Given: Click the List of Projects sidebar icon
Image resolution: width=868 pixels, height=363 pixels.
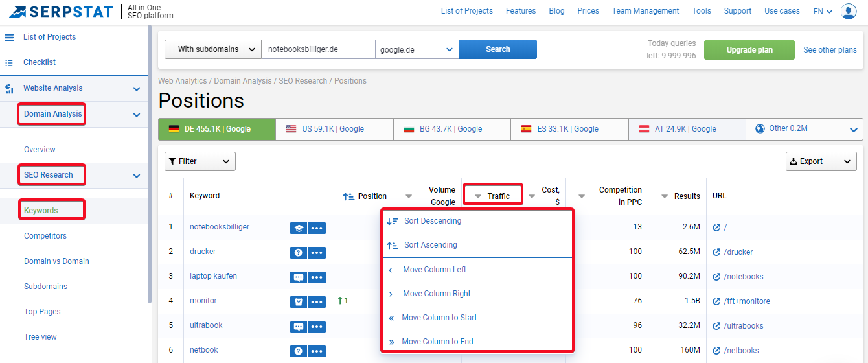Looking at the screenshot, I should coord(9,38).
